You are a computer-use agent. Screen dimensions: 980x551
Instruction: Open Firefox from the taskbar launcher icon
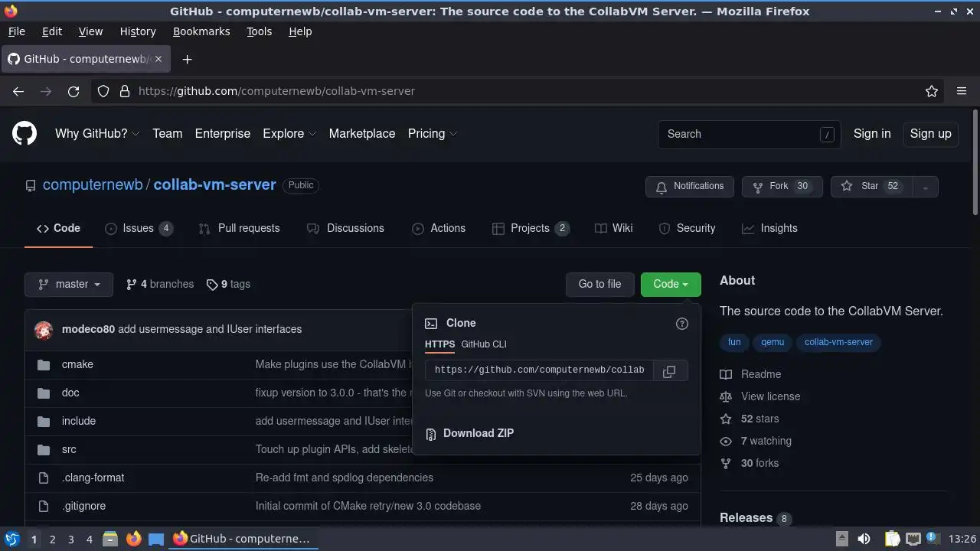pos(134,539)
